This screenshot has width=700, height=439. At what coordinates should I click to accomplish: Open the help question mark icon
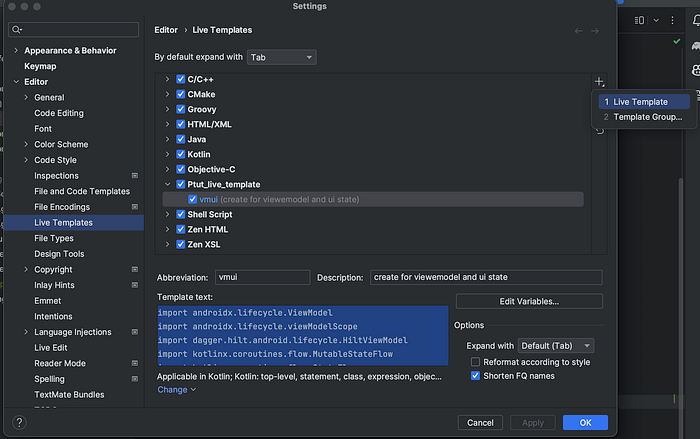point(18,422)
